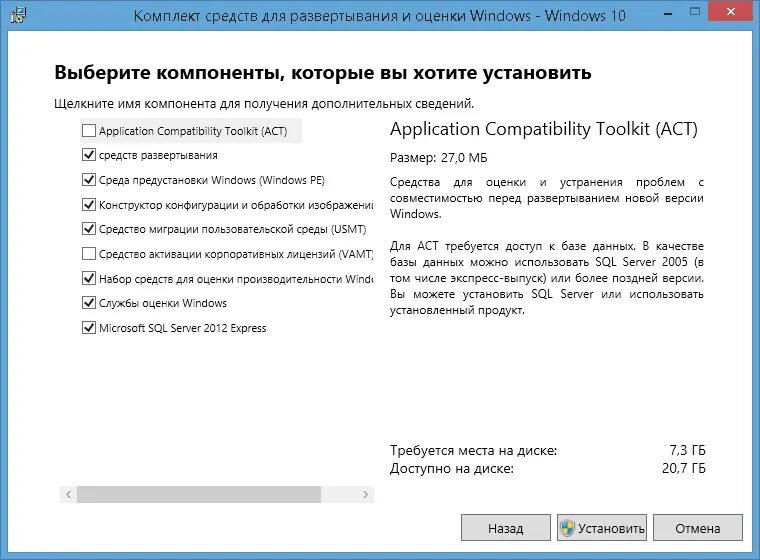This screenshot has width=760, height=560.
Task: Click the Среда предустановки Windows (Windows PE) label
Action: pos(212,180)
